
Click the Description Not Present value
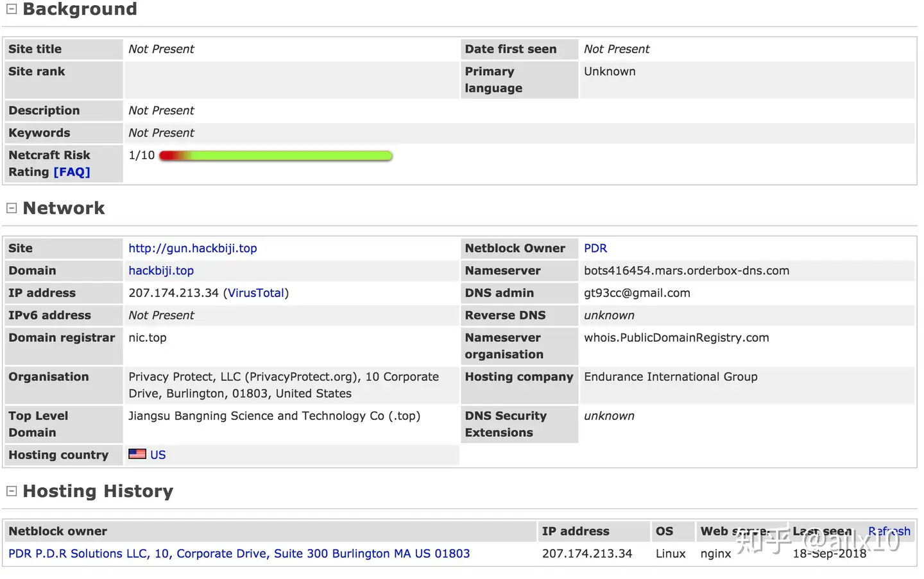tap(161, 110)
